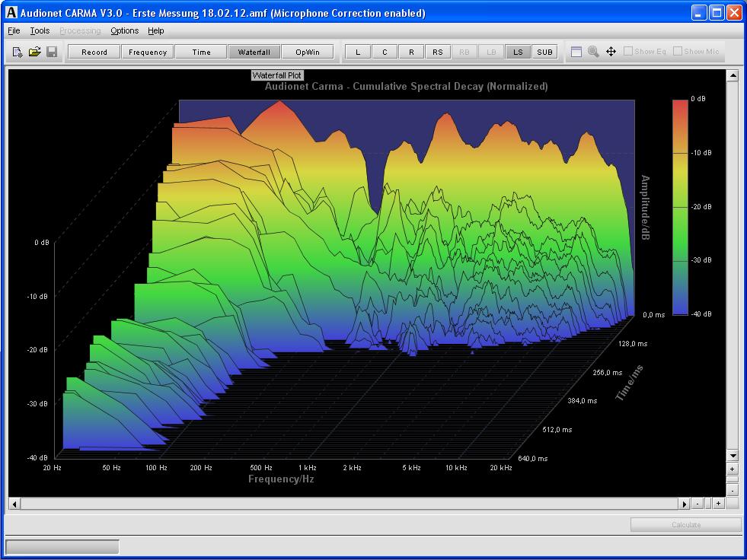Select the move/pan crosshair tool

pos(611,52)
